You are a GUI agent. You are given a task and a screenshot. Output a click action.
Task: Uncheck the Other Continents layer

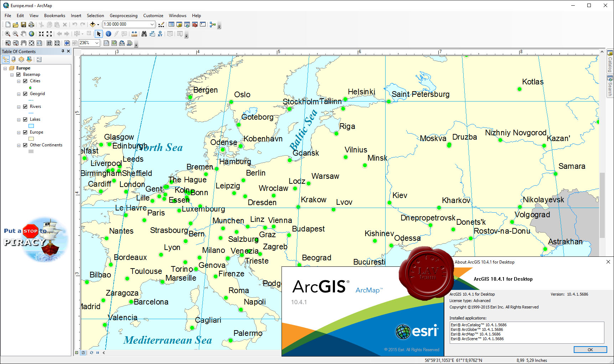[x=25, y=145]
